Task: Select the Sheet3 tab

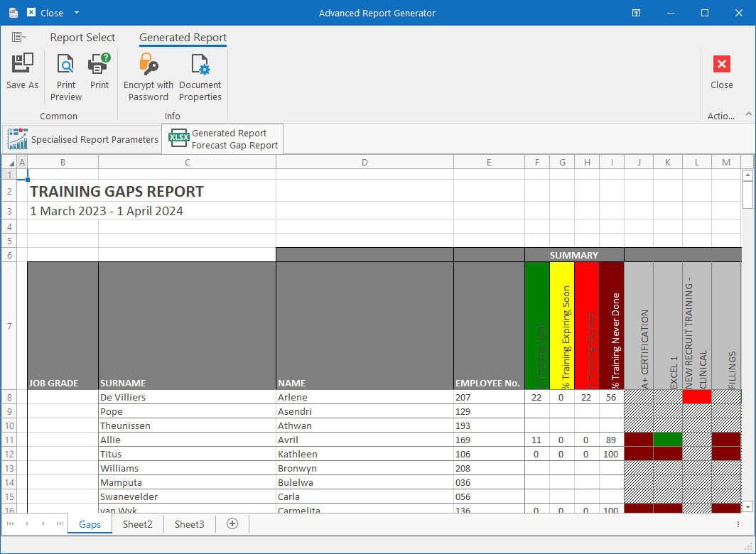Action: [x=189, y=524]
